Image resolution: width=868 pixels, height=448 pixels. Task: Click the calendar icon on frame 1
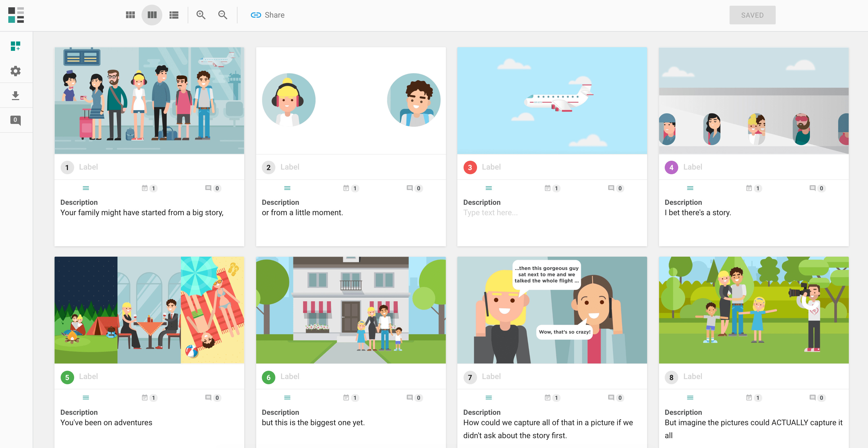click(x=145, y=188)
